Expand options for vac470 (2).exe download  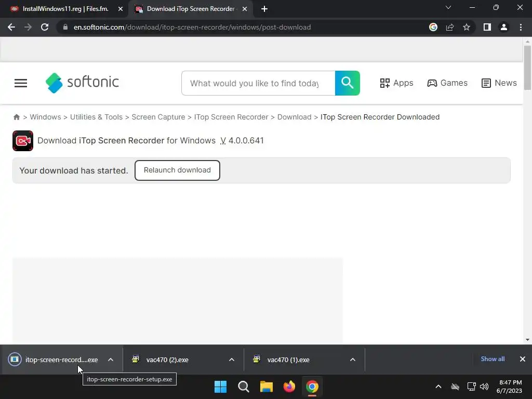coord(232,360)
